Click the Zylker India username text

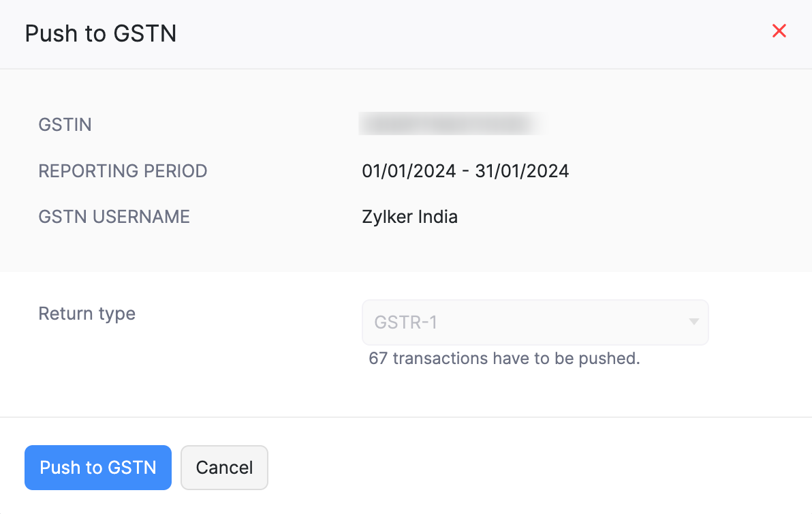409,217
